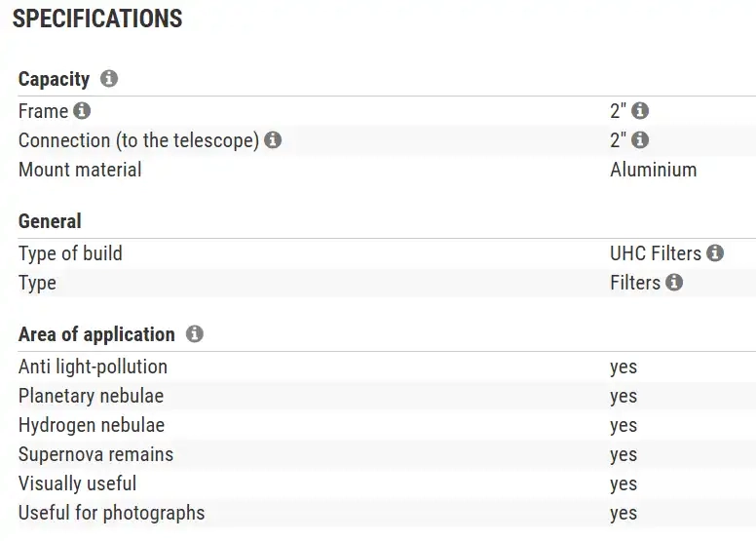The width and height of the screenshot is (756, 541).
Task: Open info icon next to Frame label
Action: 82,111
